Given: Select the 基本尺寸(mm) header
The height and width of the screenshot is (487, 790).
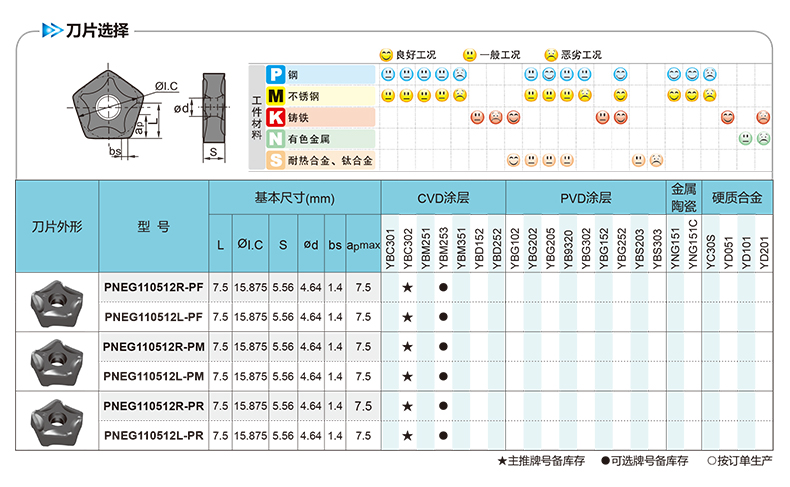Looking at the screenshot, I should [295, 198].
